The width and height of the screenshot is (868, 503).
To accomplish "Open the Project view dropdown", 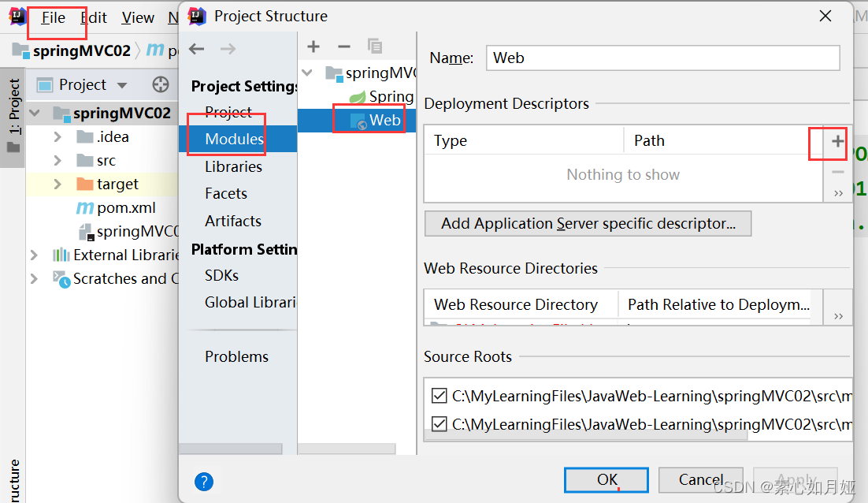I will pyautogui.click(x=122, y=85).
